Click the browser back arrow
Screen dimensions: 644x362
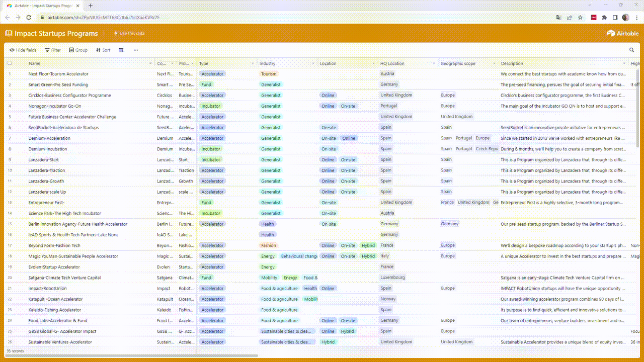pos(7,17)
